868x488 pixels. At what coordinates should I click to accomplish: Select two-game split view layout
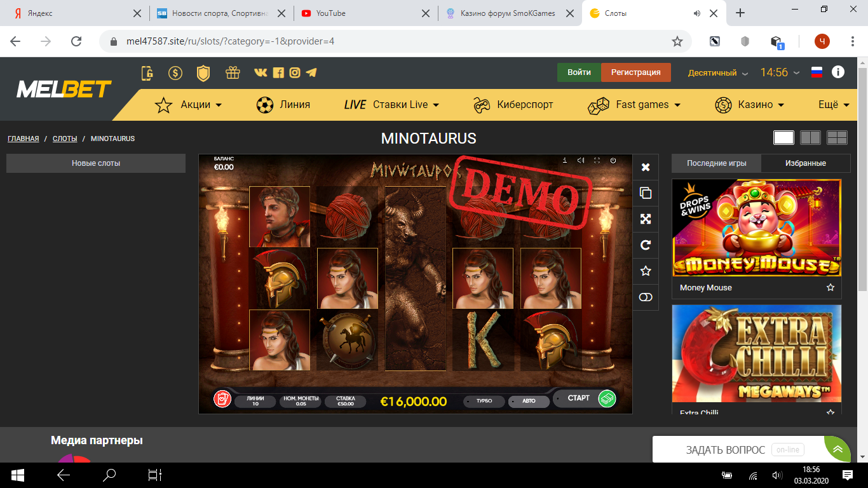(810, 138)
